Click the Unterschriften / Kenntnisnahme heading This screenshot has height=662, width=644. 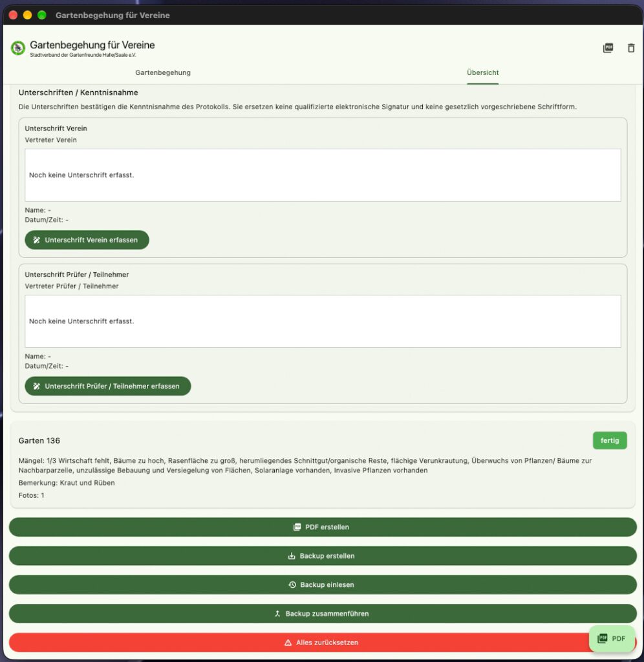point(78,92)
